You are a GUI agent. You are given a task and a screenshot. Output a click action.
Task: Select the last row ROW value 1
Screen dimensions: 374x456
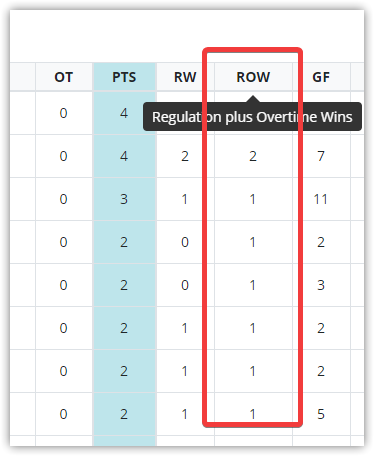(x=253, y=414)
